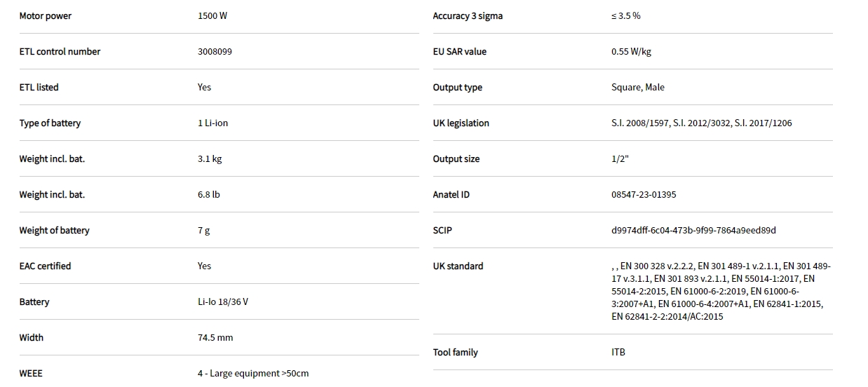Select the 0.55 W/kg SAR value
This screenshot has width=868, height=387.
coord(631,52)
